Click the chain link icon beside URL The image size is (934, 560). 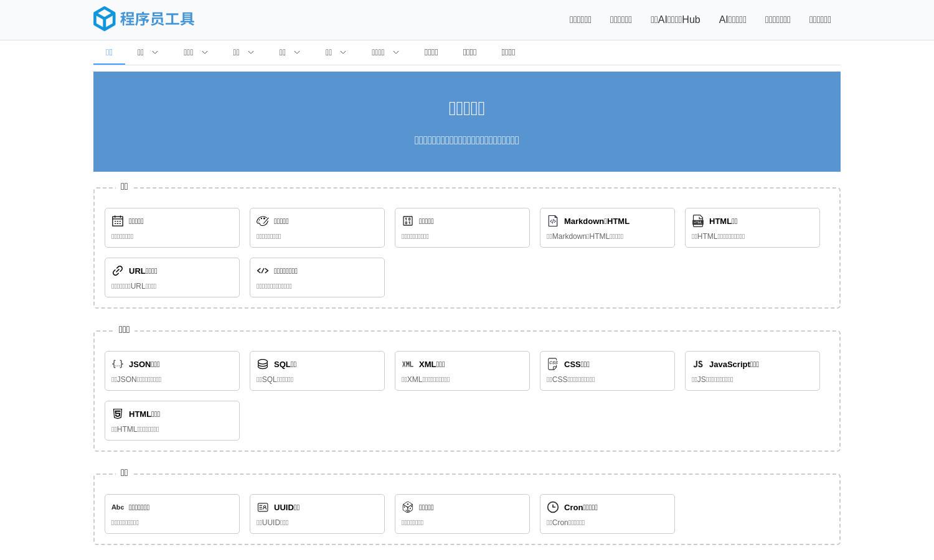[118, 271]
